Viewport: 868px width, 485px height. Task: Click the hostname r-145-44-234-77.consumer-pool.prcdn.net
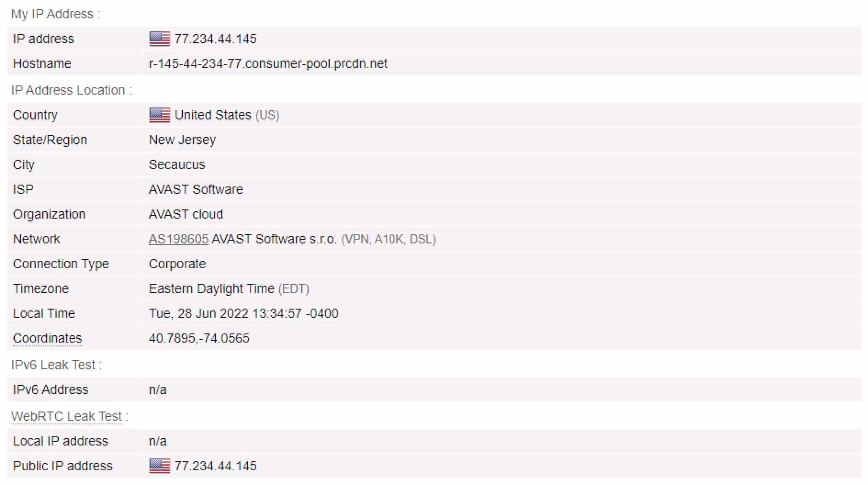tap(268, 63)
